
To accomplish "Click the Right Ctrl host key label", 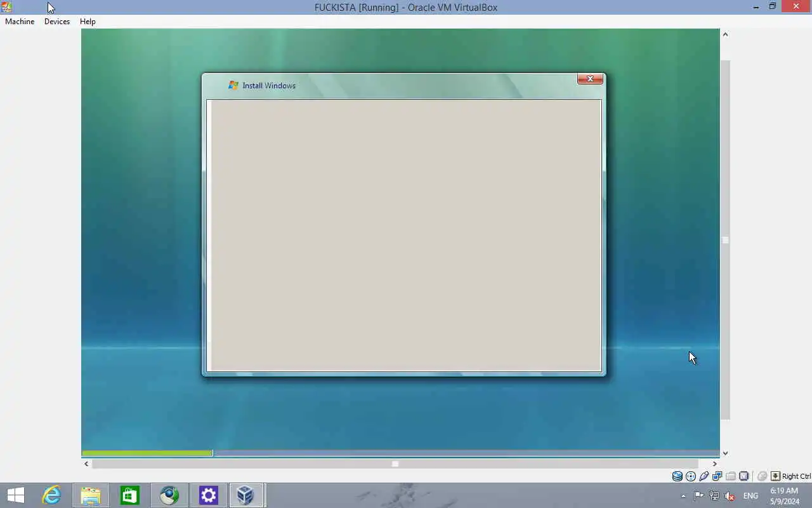I will pyautogui.click(x=796, y=476).
